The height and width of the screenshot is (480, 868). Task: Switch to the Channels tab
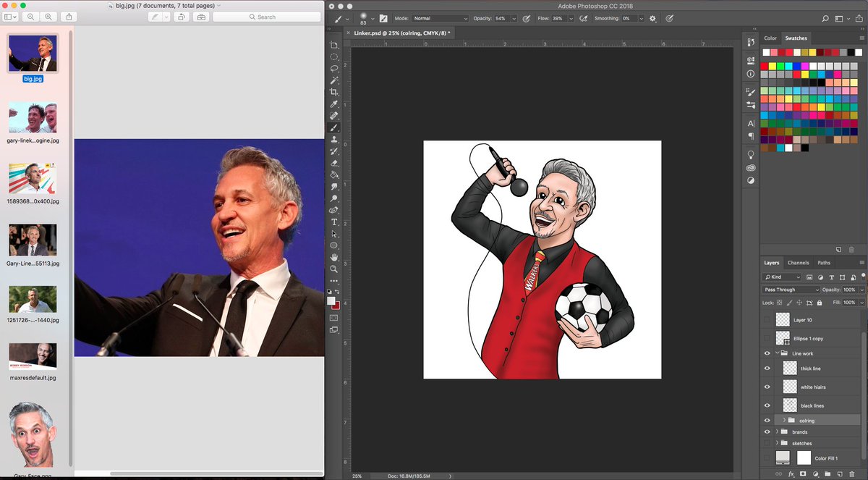(799, 263)
